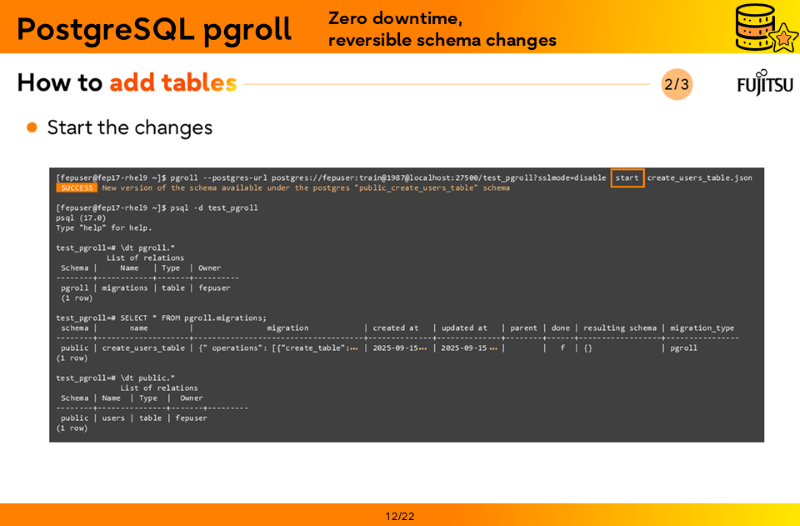Image resolution: width=800 pixels, height=526 pixels.
Task: Click the postgres connection URL in terminal
Action: (x=438, y=178)
